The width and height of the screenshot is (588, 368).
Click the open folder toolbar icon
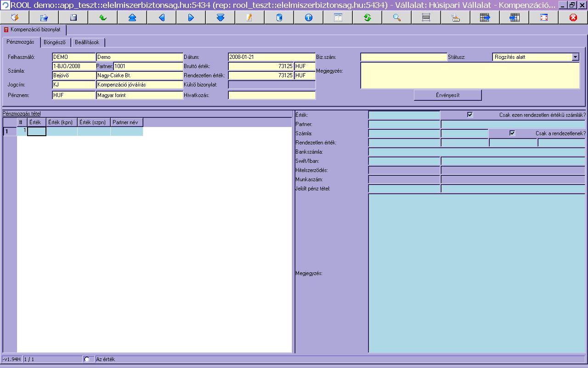(x=44, y=17)
